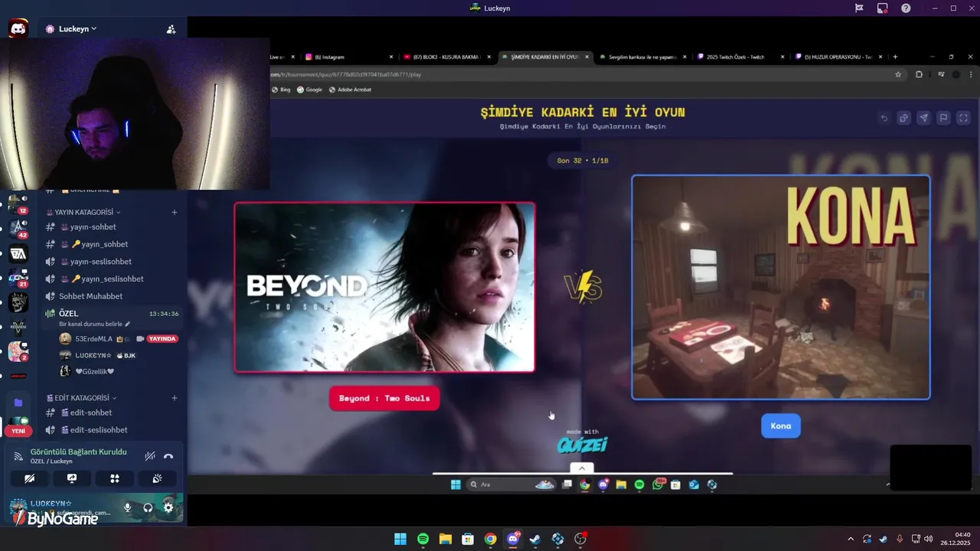Disconnect from the voice channel
The width and height of the screenshot is (980, 551).
168,456
